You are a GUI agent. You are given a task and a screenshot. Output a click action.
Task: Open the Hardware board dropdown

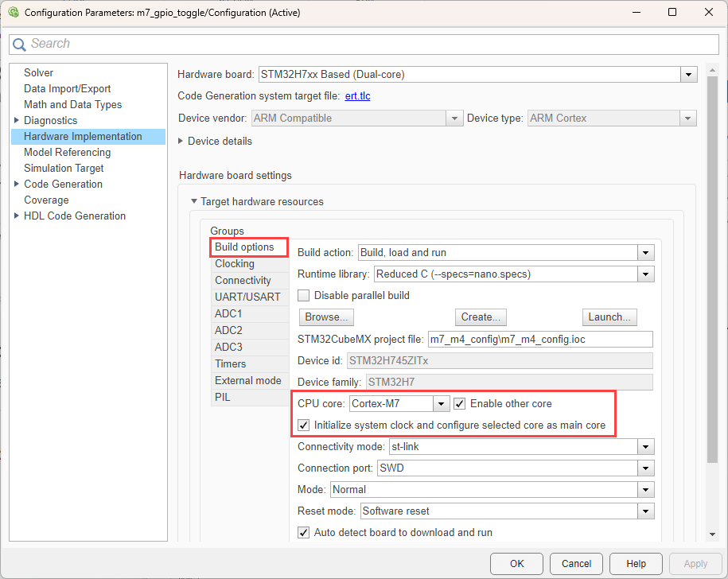pos(688,75)
